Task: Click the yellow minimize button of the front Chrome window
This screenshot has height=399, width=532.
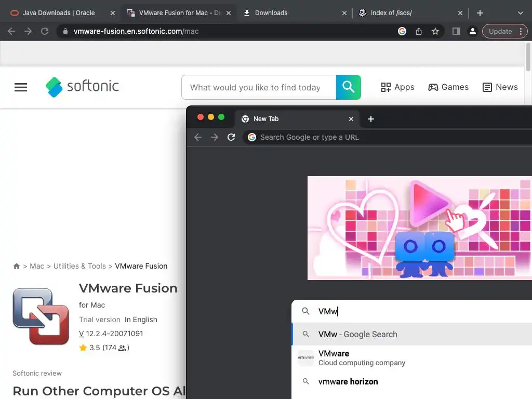Action: click(x=211, y=117)
